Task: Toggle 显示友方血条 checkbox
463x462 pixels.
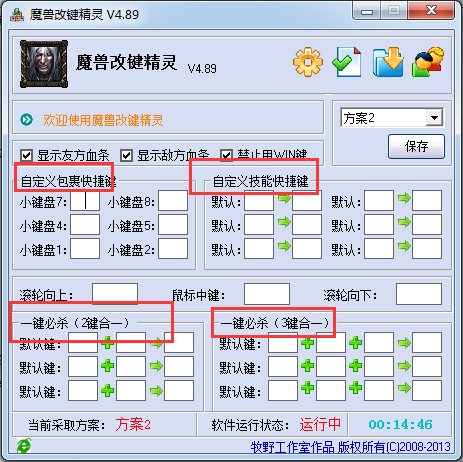Action: point(26,155)
